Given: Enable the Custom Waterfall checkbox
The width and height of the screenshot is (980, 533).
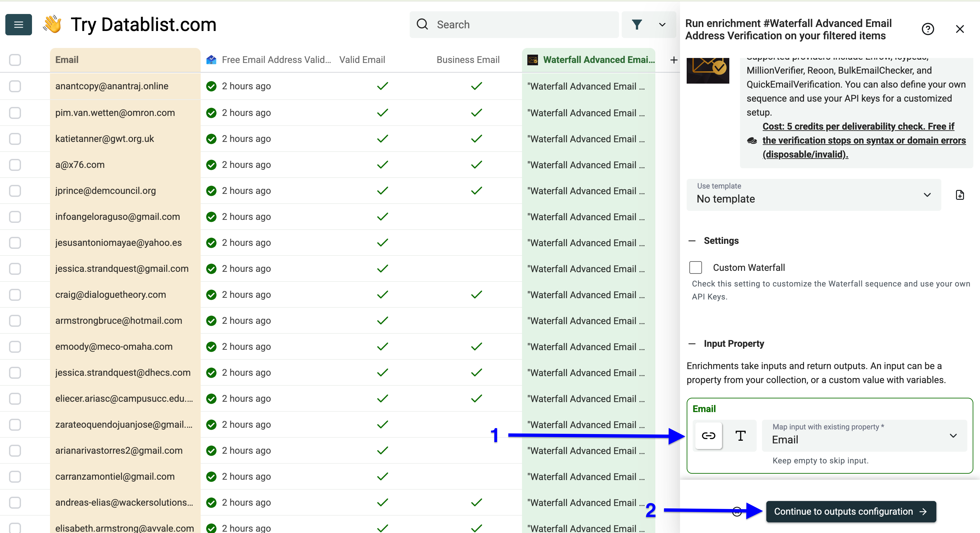Looking at the screenshot, I should point(695,267).
